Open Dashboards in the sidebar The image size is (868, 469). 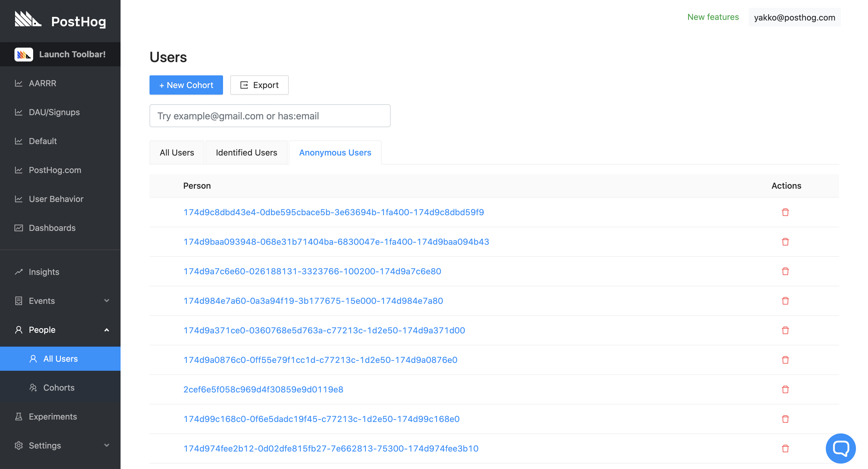tap(52, 228)
